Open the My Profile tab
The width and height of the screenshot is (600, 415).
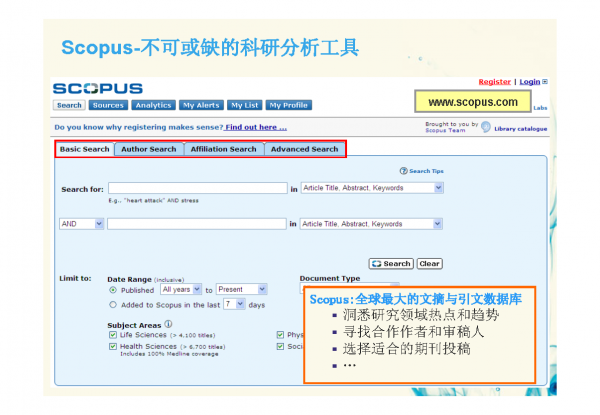tap(289, 105)
